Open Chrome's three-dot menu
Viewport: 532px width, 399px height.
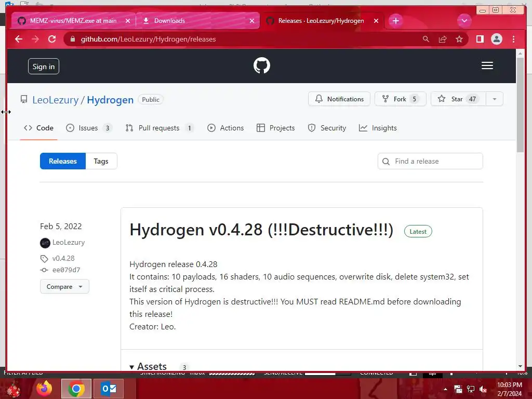click(513, 39)
